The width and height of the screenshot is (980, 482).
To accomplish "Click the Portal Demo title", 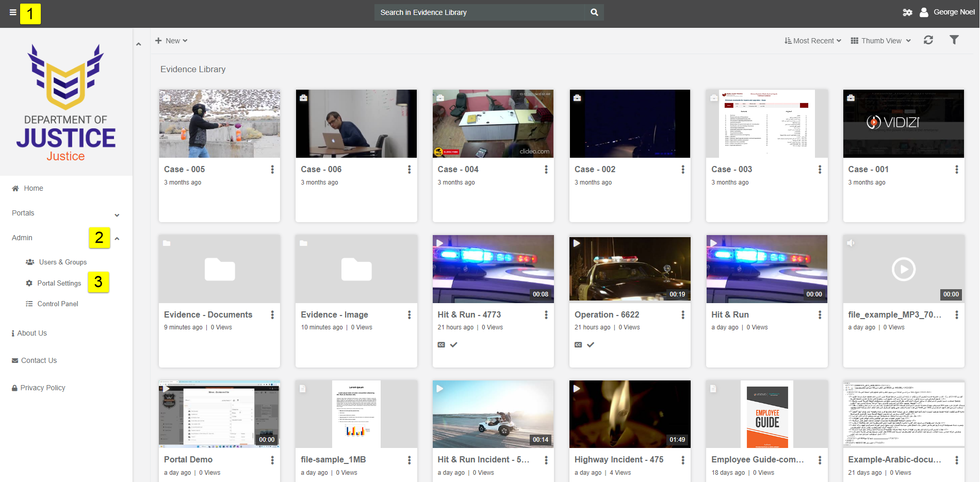I will 188,460.
